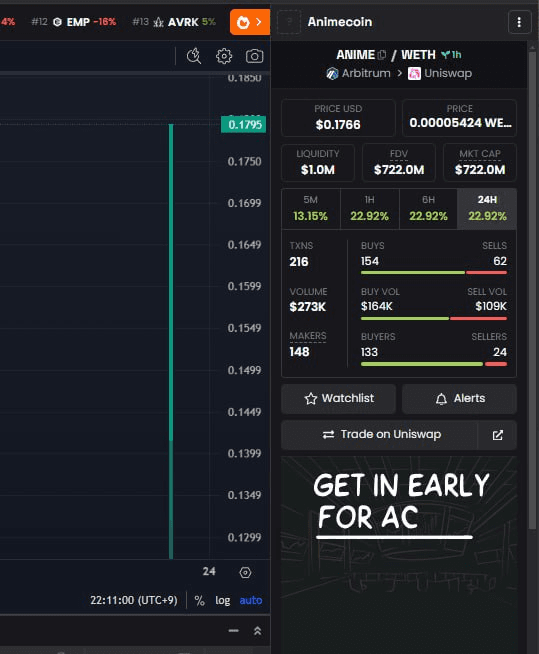Click the FDV $722.0M box
The image size is (539, 654).
399,163
